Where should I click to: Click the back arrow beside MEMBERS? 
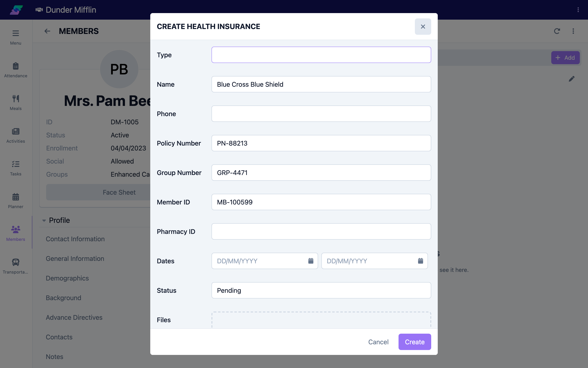point(47,31)
